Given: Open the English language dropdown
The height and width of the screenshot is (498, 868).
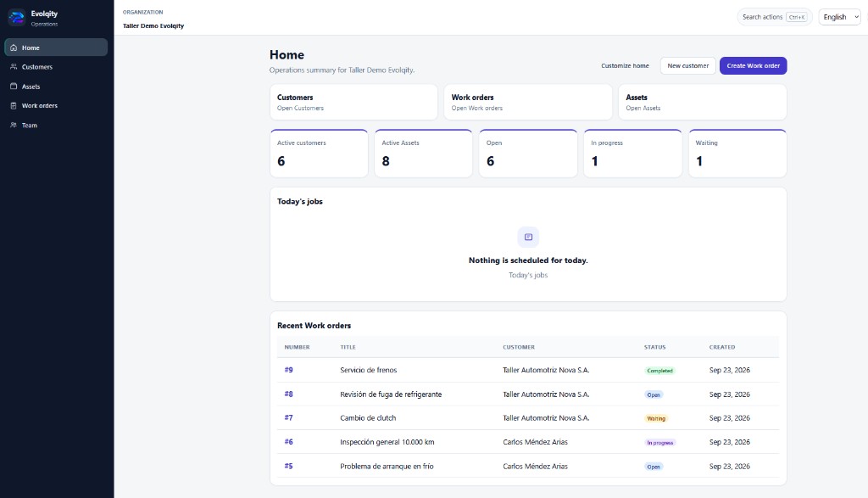Looking at the screenshot, I should tap(840, 17).
